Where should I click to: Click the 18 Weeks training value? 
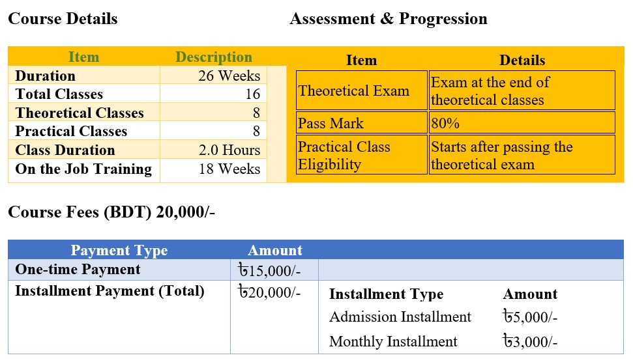[229, 169]
